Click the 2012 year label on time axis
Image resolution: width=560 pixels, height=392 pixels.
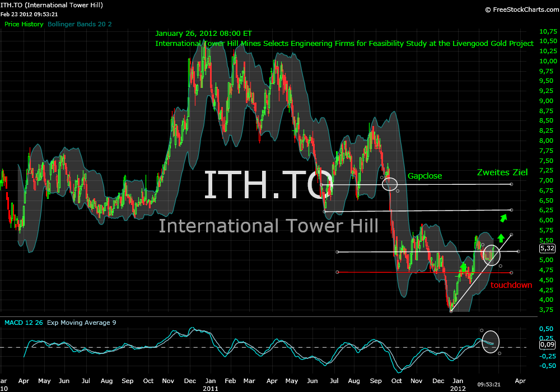click(x=458, y=389)
